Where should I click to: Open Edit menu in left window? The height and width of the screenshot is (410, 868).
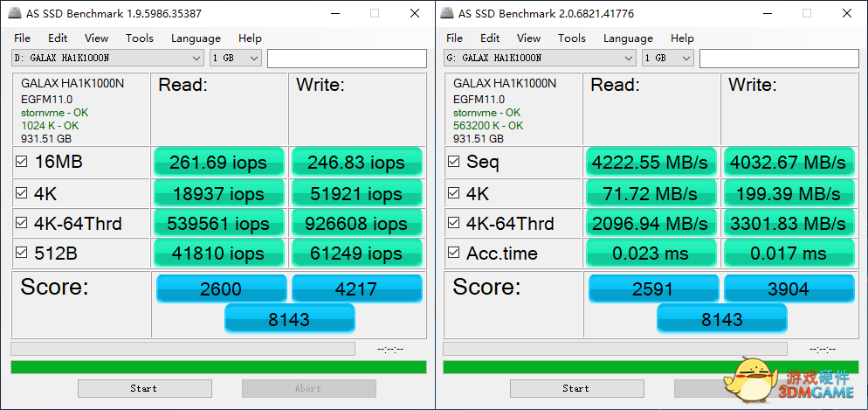pyautogui.click(x=58, y=38)
